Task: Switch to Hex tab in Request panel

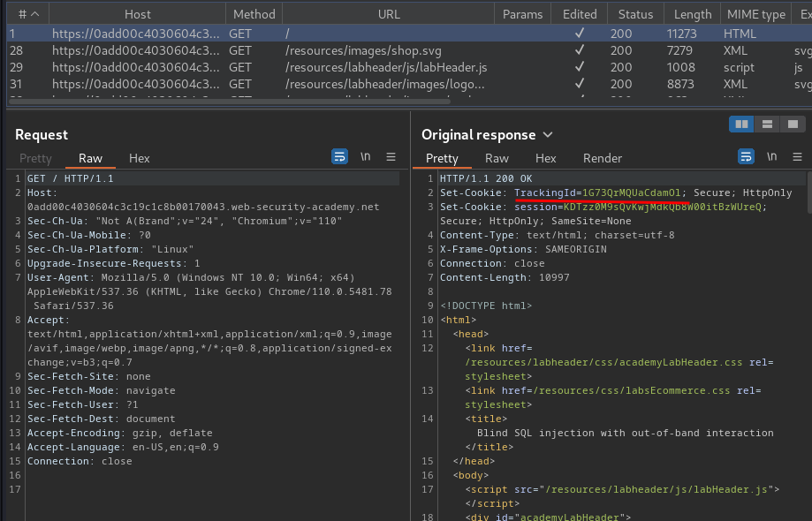Action: pyautogui.click(x=140, y=158)
